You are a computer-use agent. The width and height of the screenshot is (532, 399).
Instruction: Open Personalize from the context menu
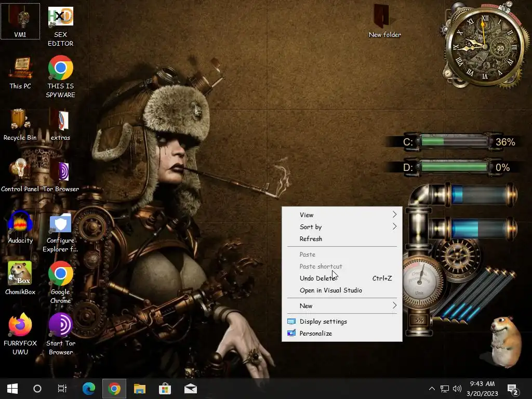click(342, 333)
